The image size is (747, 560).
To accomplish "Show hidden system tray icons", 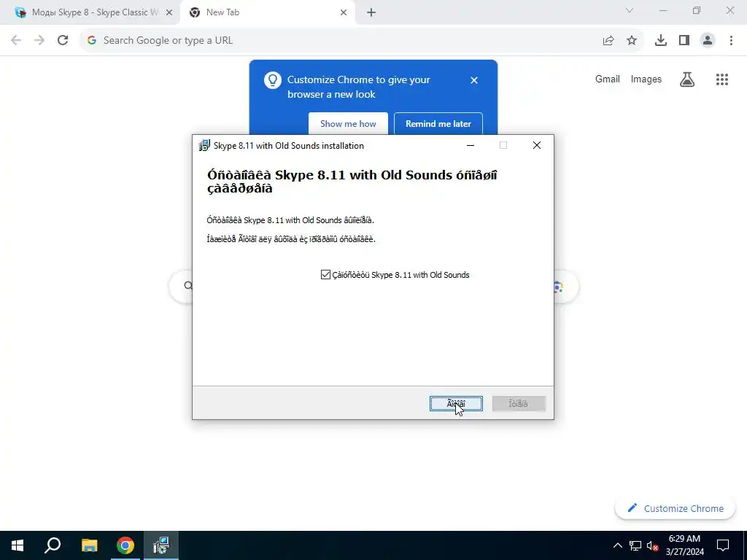I will (617, 545).
